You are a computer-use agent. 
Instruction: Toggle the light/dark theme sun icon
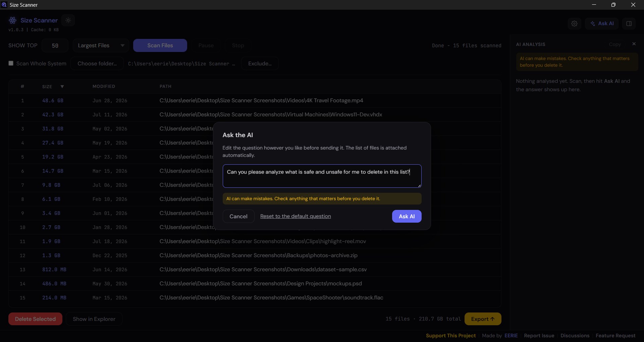(68, 20)
